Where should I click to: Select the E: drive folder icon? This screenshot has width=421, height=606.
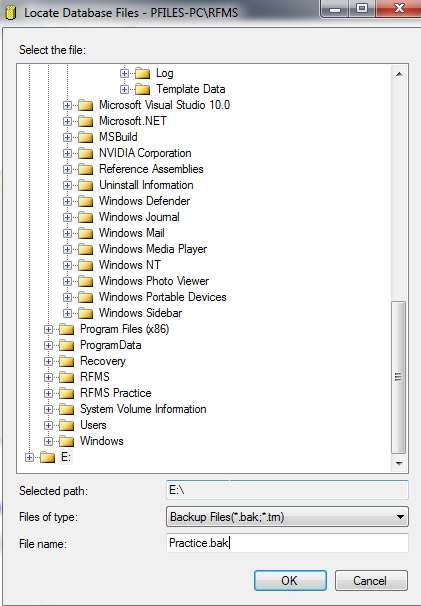(x=48, y=457)
